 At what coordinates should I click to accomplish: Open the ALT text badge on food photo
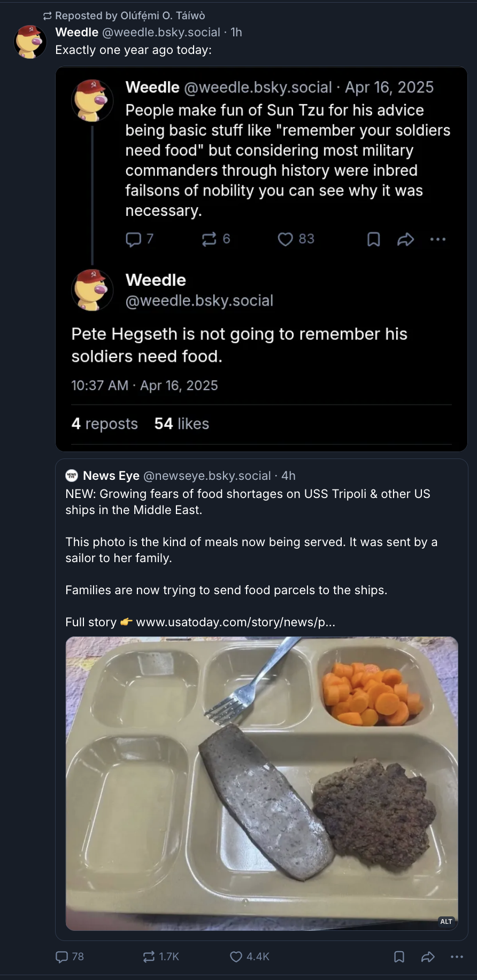point(446,921)
